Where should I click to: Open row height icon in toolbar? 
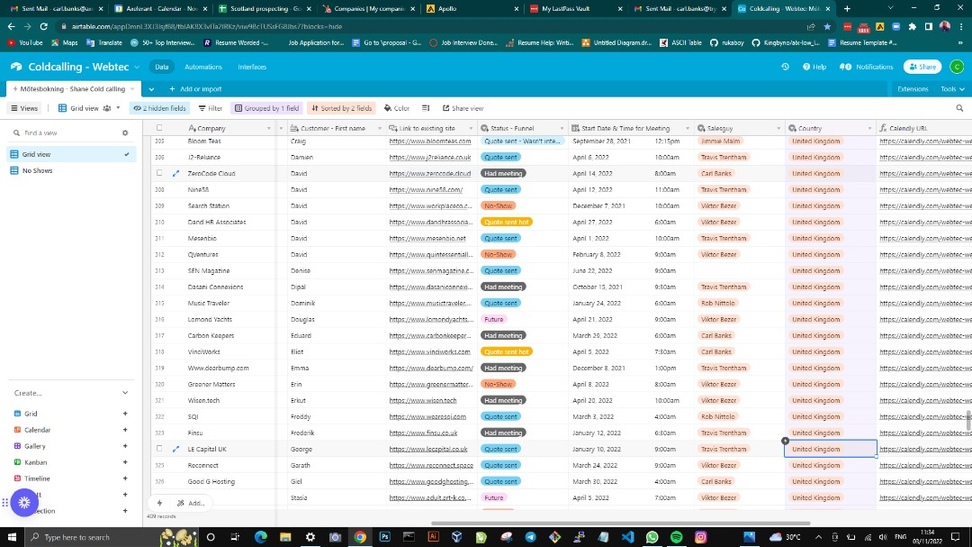pyautogui.click(x=426, y=108)
